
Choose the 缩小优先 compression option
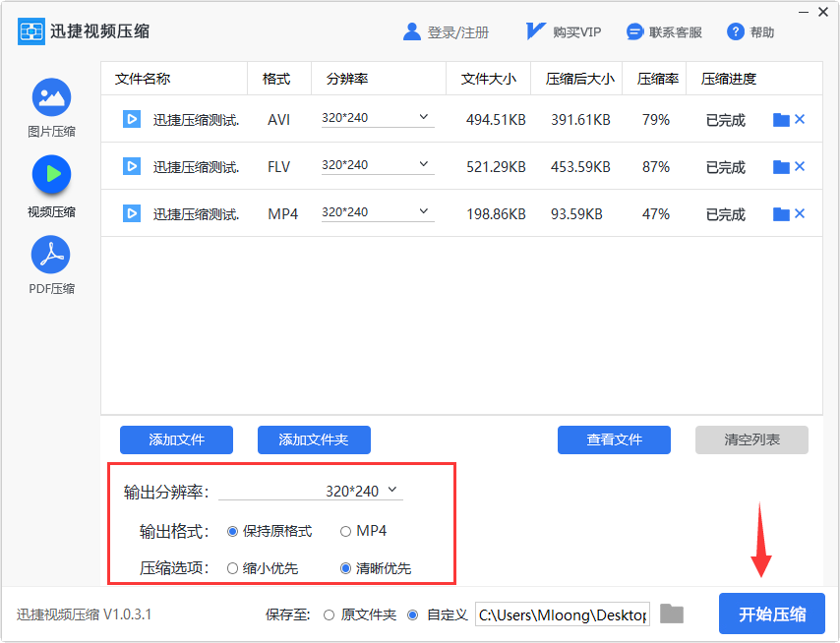click(232, 568)
